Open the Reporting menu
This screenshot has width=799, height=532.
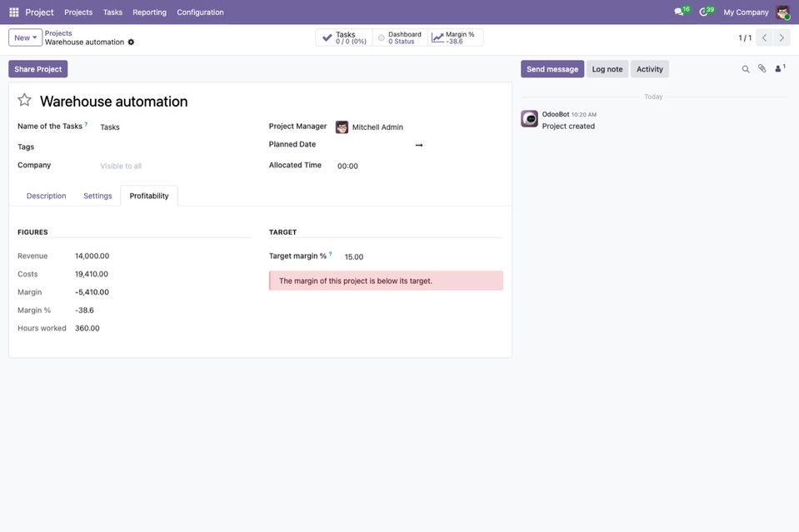coord(149,12)
